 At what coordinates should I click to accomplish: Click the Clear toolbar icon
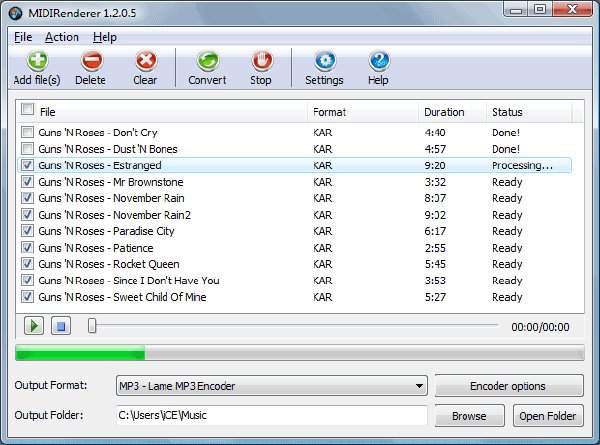(146, 61)
